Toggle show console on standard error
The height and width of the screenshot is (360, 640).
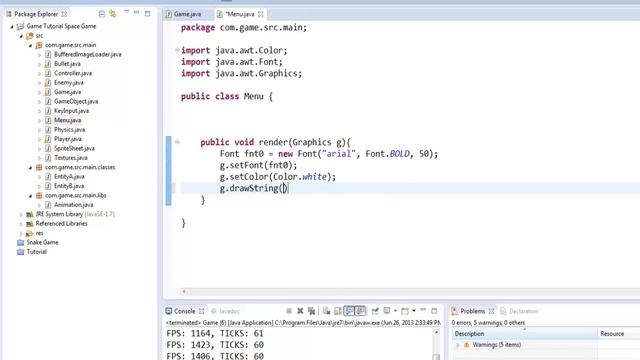(360, 311)
